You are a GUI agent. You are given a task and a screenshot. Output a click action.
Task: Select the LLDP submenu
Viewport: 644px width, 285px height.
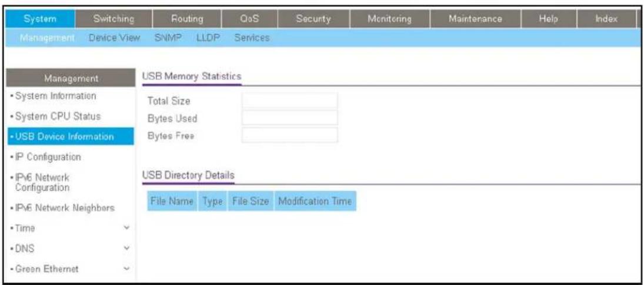coord(208,38)
